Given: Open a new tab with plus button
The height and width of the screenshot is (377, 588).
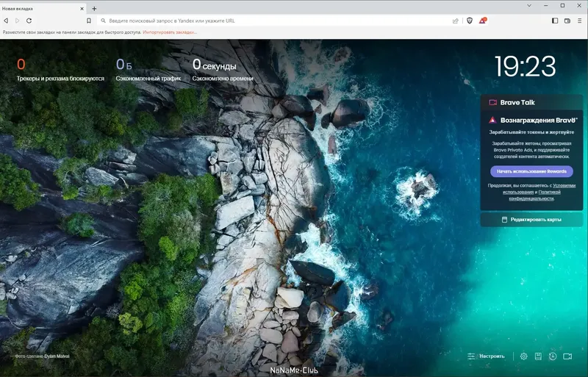Looking at the screenshot, I should 94,8.
